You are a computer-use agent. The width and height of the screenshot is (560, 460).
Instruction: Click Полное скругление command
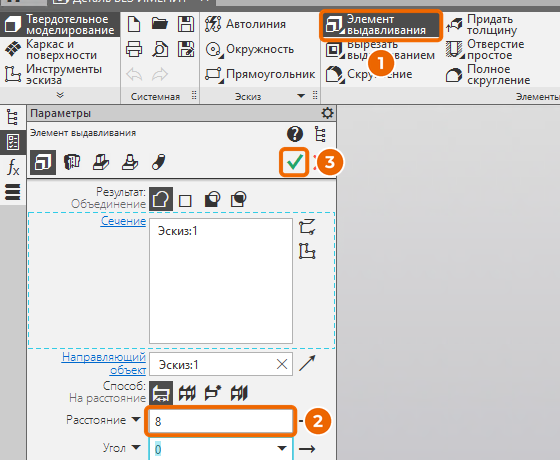click(488, 74)
